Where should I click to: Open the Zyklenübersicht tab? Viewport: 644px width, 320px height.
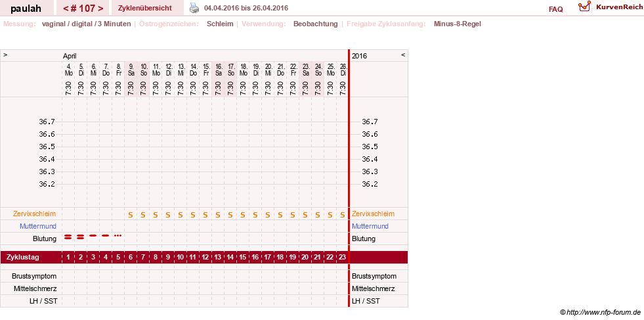click(144, 8)
